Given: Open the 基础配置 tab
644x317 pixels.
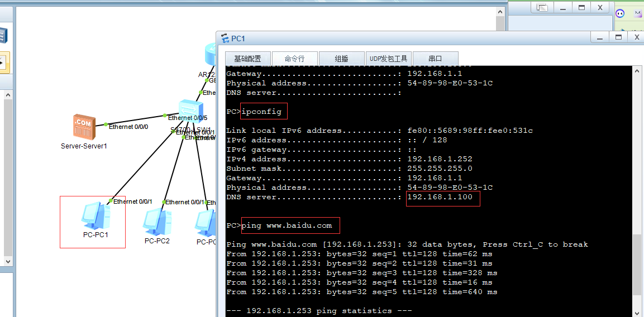Looking at the screenshot, I should [x=247, y=59].
